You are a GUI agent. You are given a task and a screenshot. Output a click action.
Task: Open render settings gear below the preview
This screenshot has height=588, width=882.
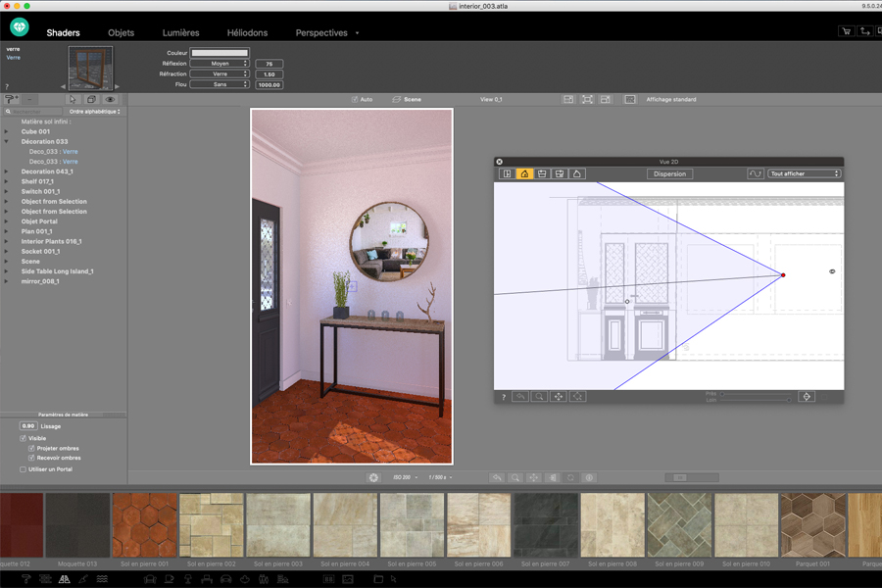[373, 477]
